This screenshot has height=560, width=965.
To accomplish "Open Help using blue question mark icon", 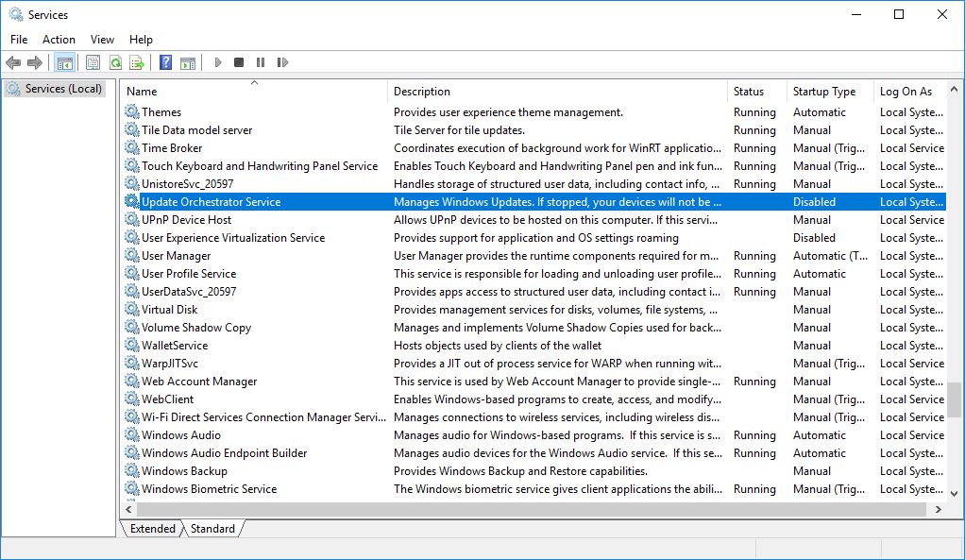I will [x=166, y=62].
